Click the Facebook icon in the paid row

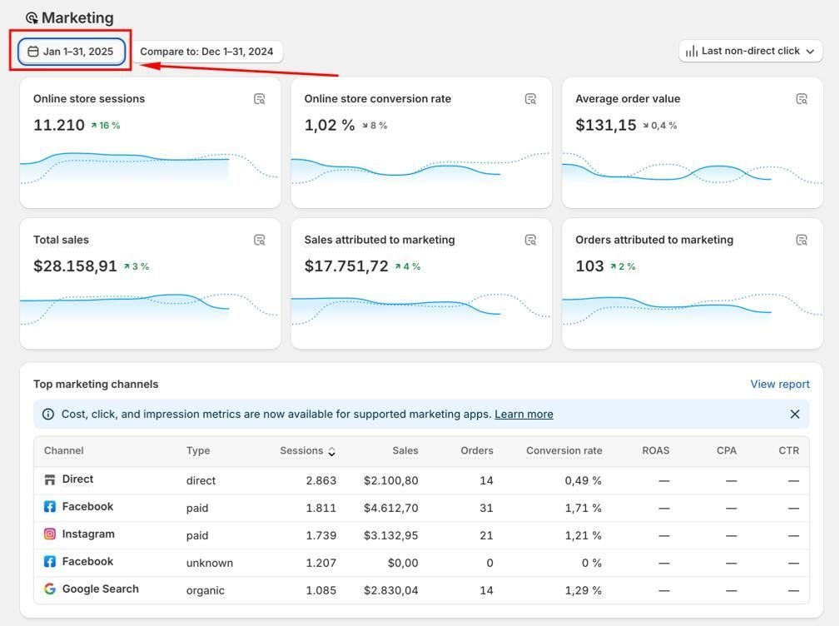50,507
